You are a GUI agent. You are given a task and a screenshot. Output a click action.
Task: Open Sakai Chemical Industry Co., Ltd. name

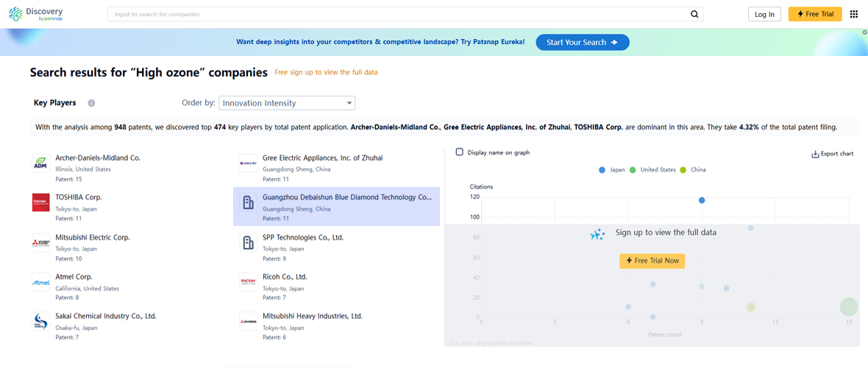(x=106, y=316)
